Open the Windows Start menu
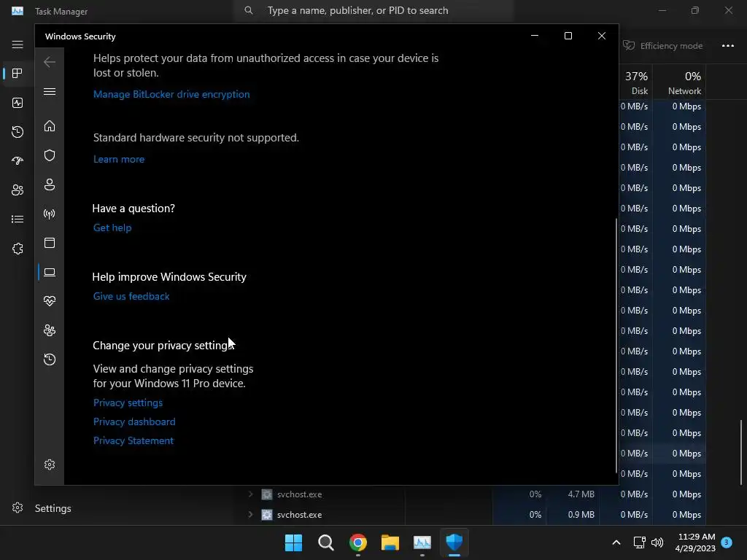 pyautogui.click(x=293, y=542)
